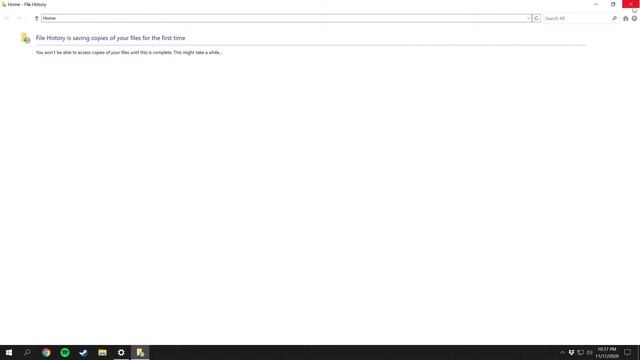
Task: Open File Explorer from the taskbar
Action: pyautogui.click(x=102, y=353)
